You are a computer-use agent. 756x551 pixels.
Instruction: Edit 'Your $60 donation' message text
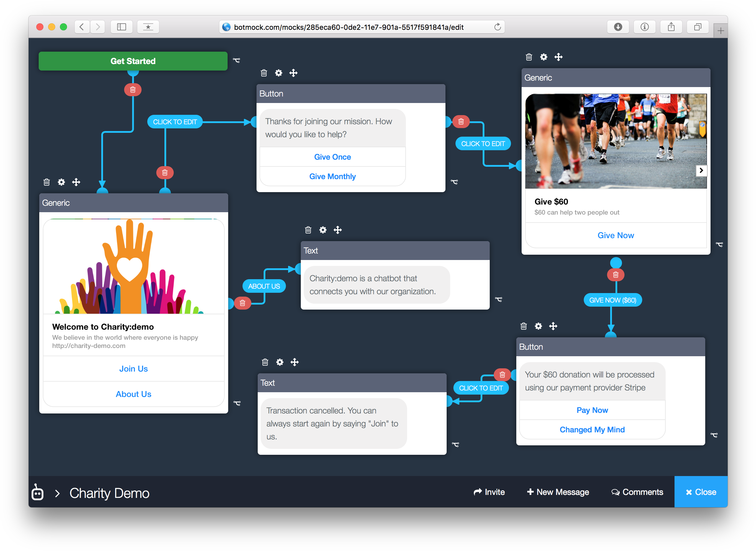592,381
